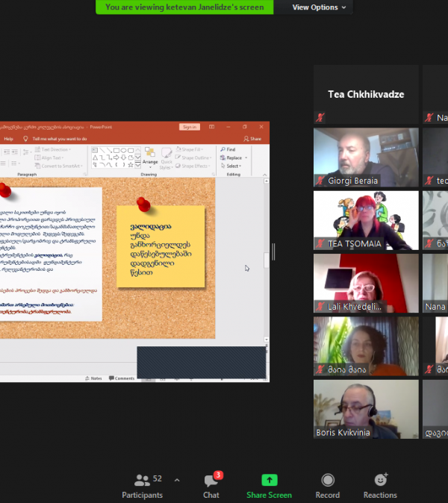Image resolution: width=448 pixels, height=503 pixels.
Task: Click the green screen sharing notice banner
Action: [x=184, y=7]
